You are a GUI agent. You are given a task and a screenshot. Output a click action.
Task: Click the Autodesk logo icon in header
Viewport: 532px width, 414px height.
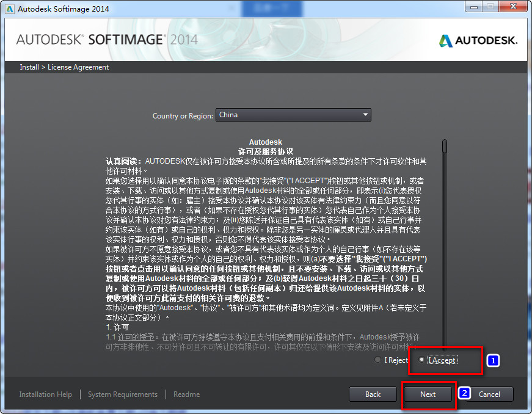[x=445, y=41]
